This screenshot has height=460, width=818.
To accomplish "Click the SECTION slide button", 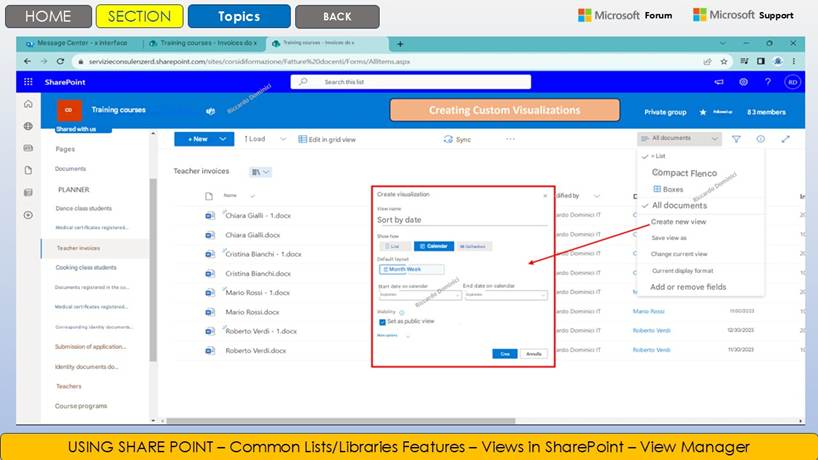I will click(139, 16).
